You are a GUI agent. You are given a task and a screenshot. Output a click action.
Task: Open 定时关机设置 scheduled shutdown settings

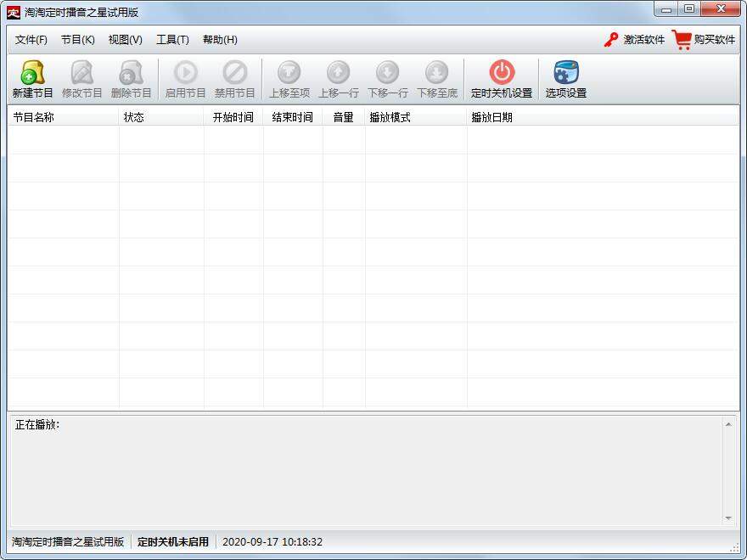(502, 74)
